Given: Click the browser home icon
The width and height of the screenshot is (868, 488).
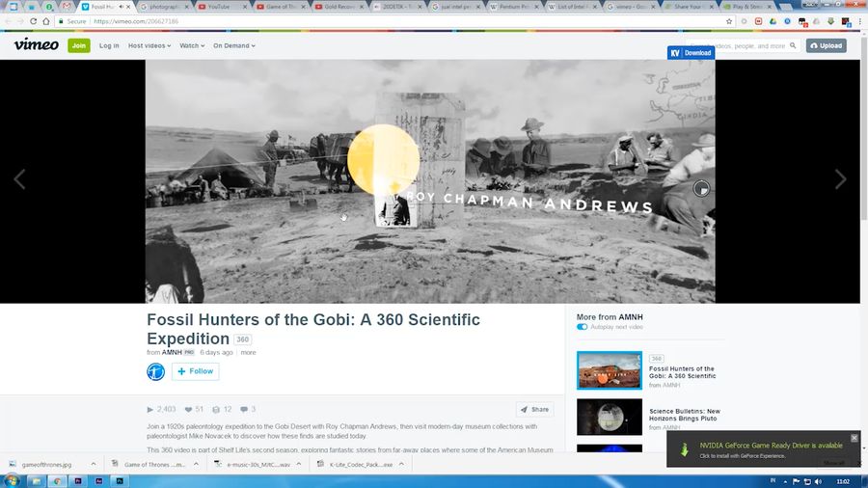Looking at the screenshot, I should (x=46, y=21).
